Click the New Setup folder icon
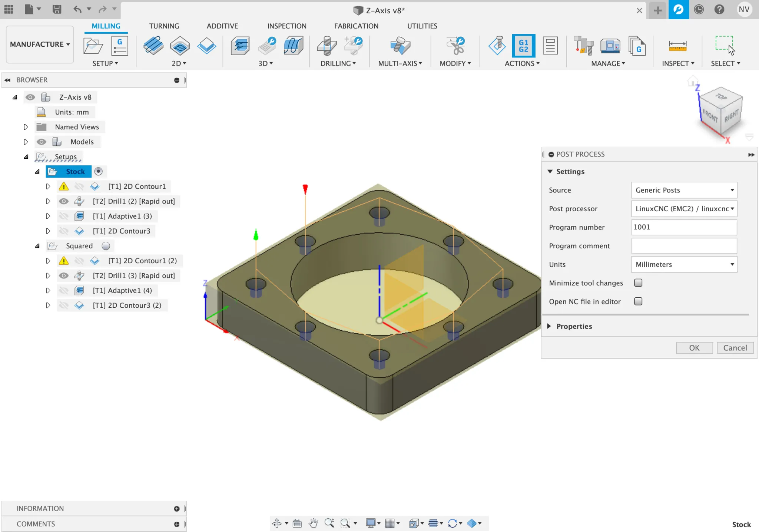 tap(93, 46)
